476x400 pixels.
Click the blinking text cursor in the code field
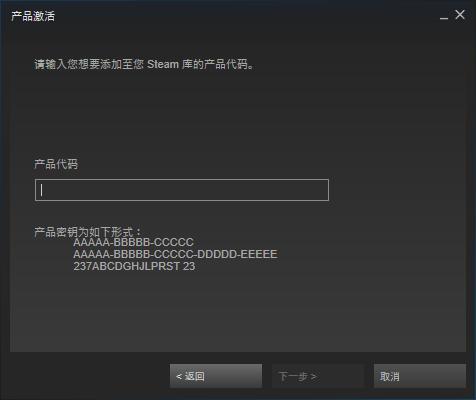click(x=41, y=190)
